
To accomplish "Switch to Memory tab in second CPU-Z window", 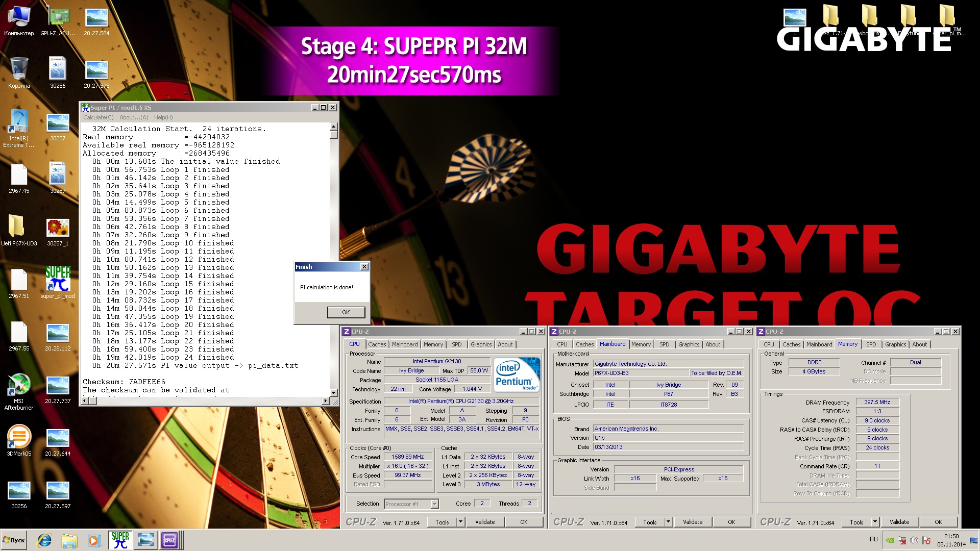I will [x=641, y=344].
